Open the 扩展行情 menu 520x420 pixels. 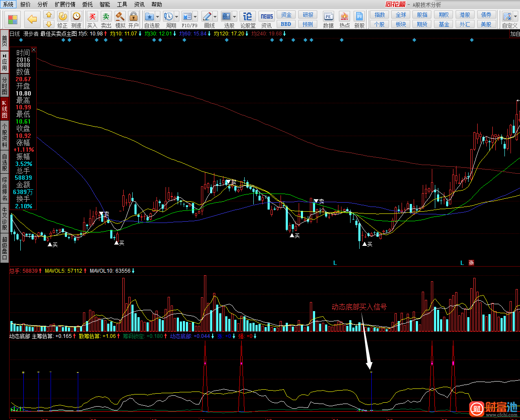point(65,4)
